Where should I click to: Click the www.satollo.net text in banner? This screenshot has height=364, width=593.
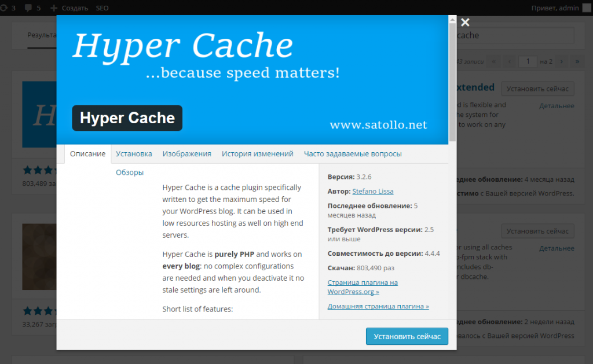[379, 125]
